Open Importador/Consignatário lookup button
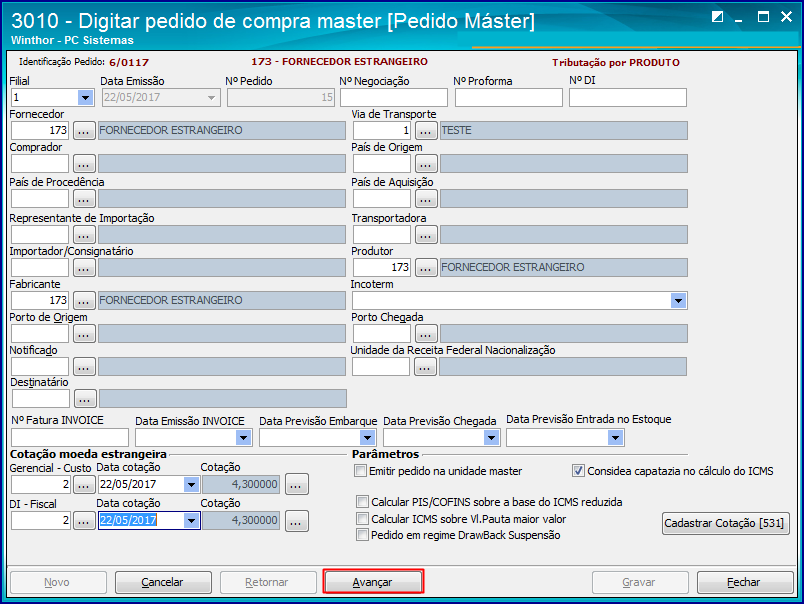 click(84, 268)
